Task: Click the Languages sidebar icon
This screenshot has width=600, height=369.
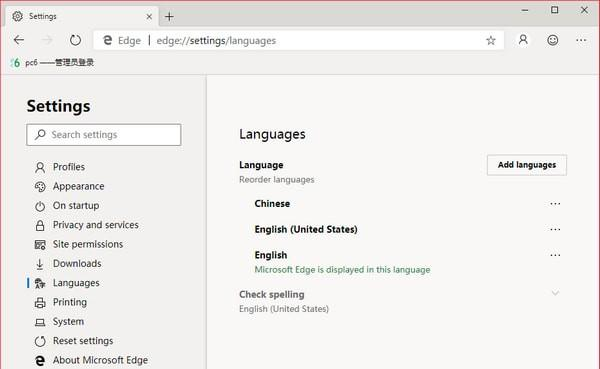Action: click(x=40, y=283)
